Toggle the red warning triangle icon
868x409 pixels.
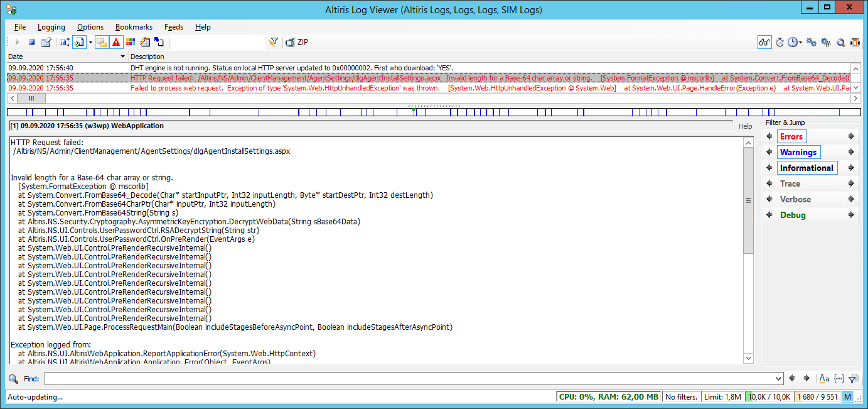pos(116,42)
